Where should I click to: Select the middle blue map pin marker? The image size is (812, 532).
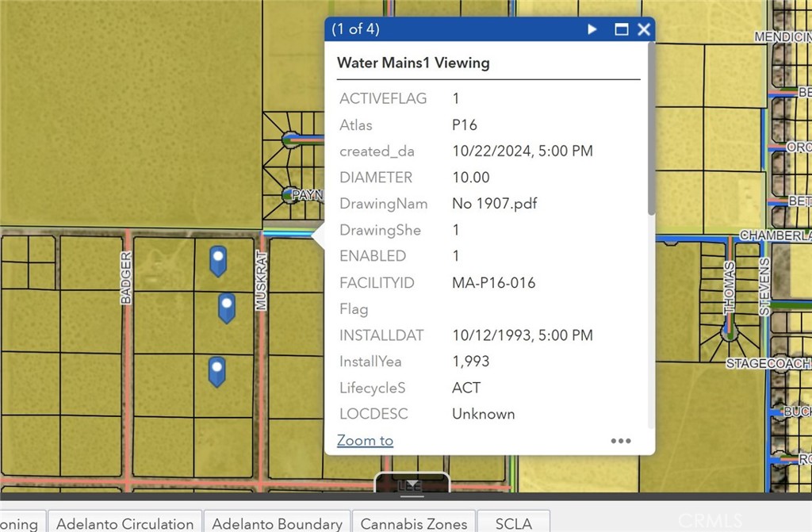pyautogui.click(x=227, y=308)
